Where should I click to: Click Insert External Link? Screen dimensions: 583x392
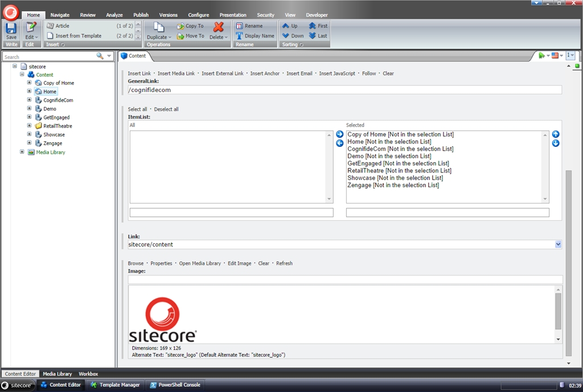[x=223, y=73]
